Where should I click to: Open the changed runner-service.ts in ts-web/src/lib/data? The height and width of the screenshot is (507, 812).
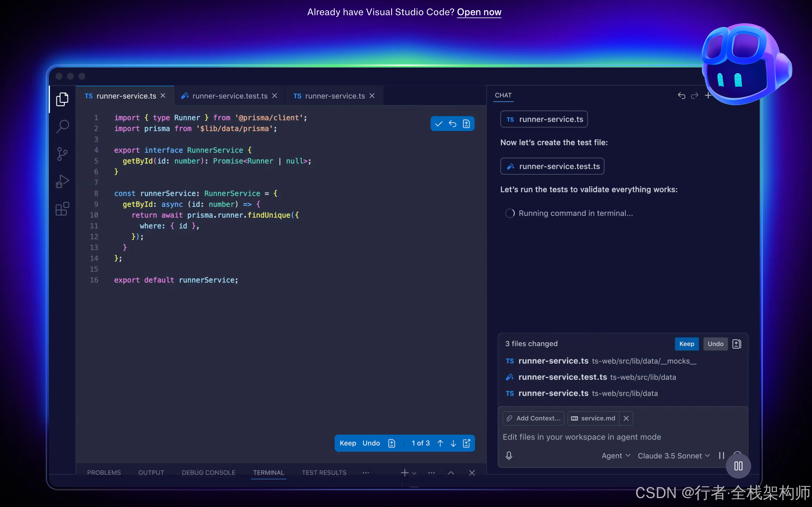coord(582,393)
